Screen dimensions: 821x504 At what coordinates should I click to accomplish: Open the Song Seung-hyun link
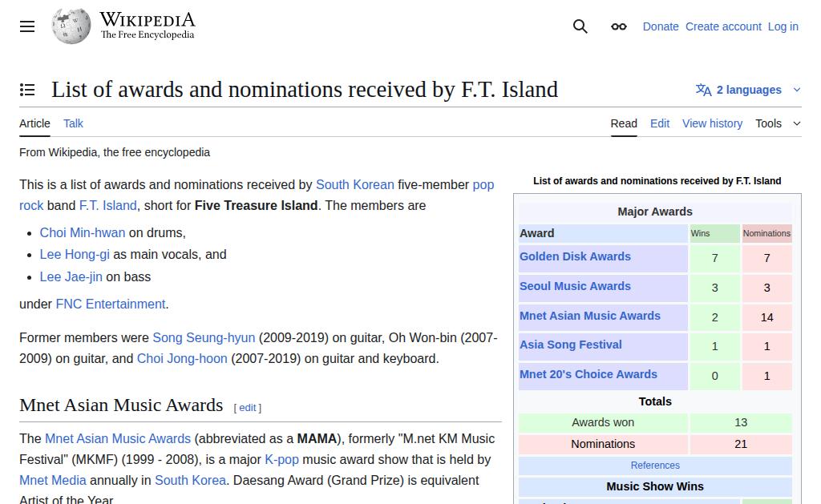click(204, 337)
